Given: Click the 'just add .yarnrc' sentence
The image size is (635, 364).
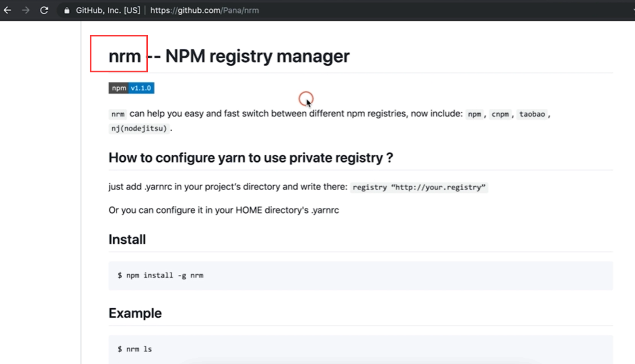Looking at the screenshot, I should 228,187.
